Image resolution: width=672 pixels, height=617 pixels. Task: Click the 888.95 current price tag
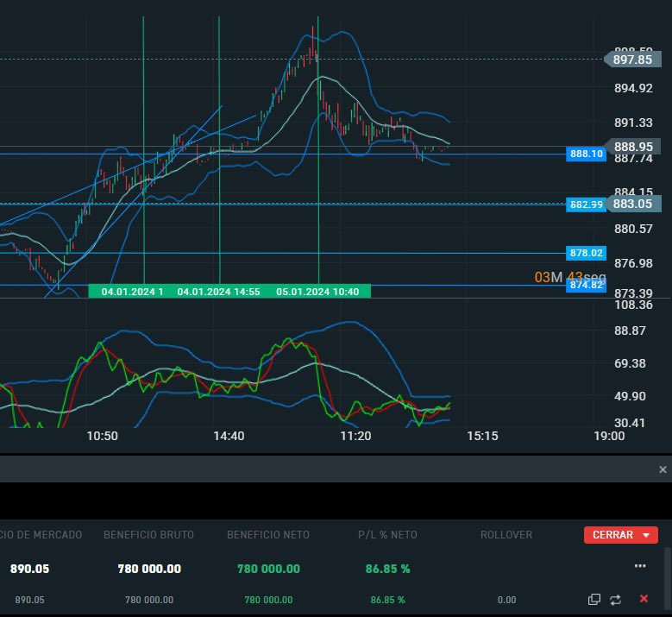pos(632,147)
